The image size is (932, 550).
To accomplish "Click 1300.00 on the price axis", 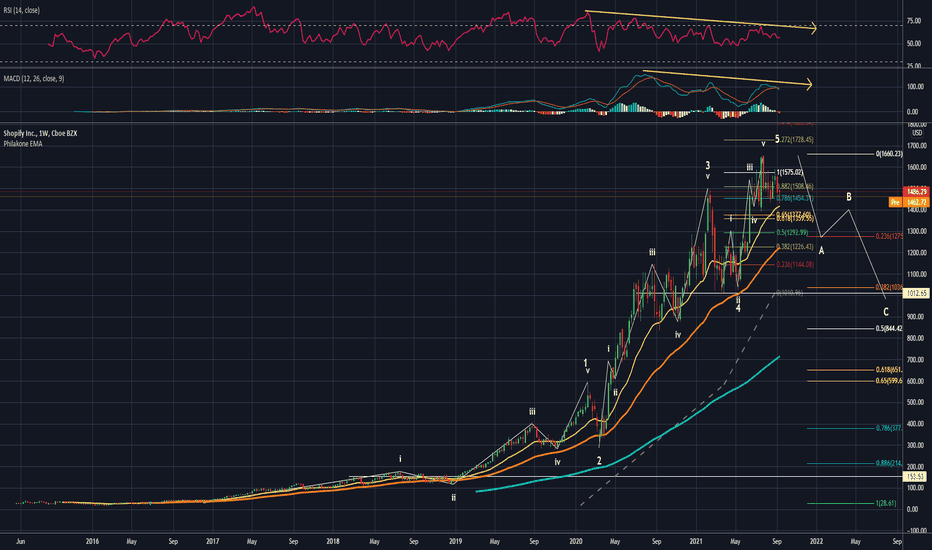I will [x=916, y=231].
